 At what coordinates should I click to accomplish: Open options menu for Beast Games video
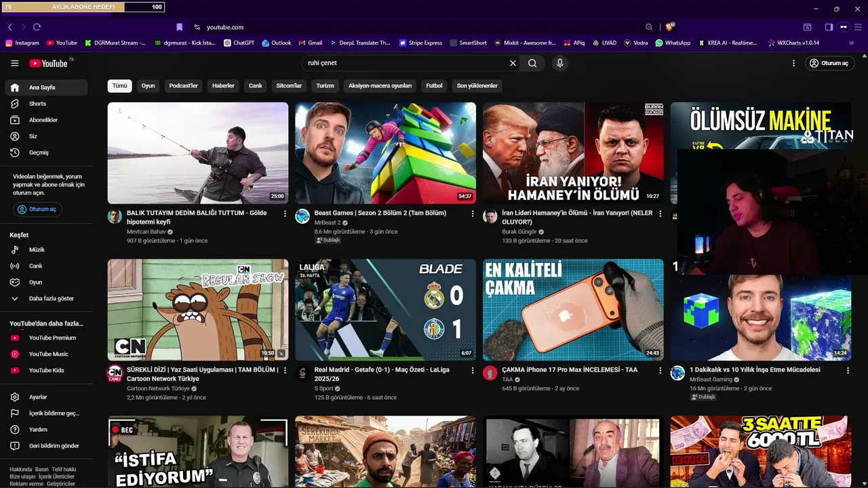point(473,213)
